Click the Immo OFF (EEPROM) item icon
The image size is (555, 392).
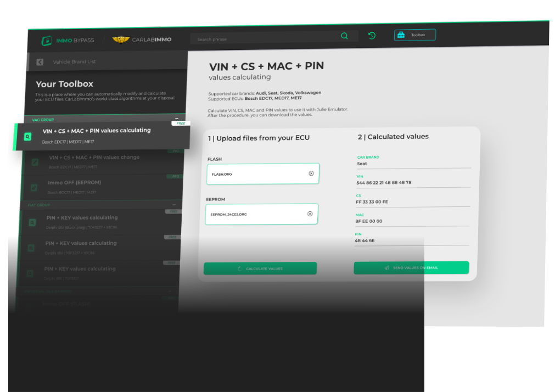33,188
